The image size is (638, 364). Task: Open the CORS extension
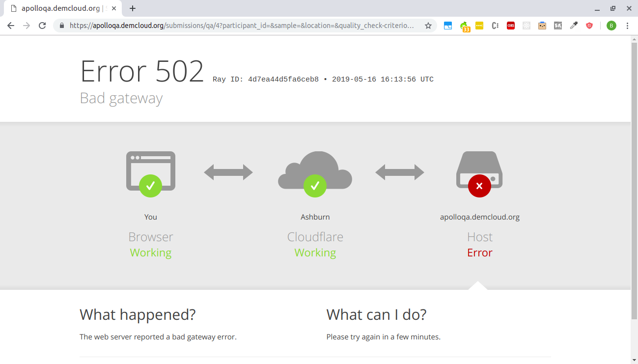pos(510,26)
